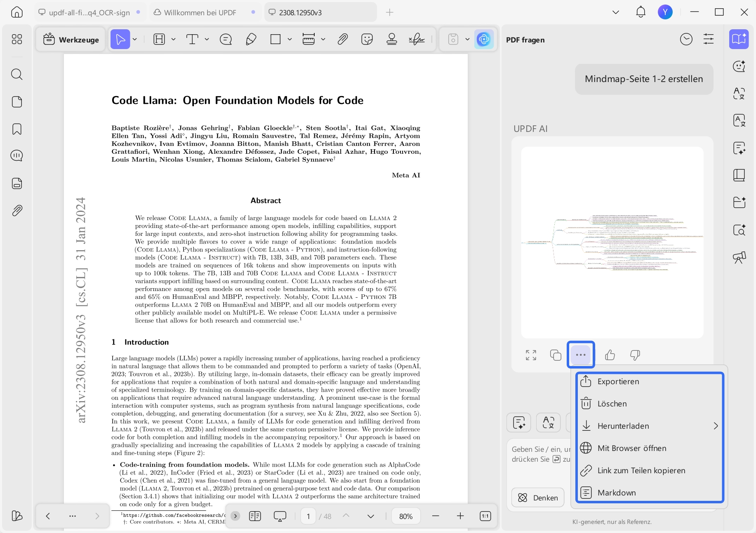Expand the collapsed bottom toolbar arrow
This screenshot has width=756, height=533.
click(236, 516)
